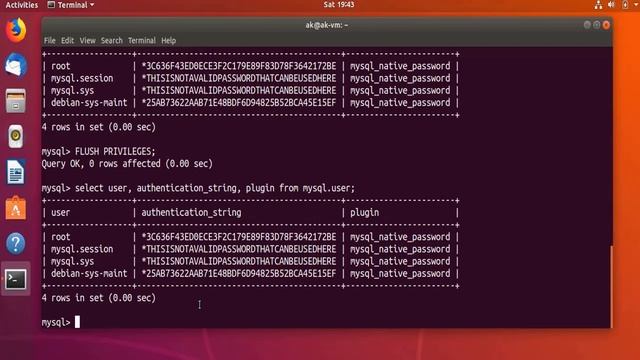The image size is (640, 360).
Task: Open the Activities overview
Action: [x=22, y=5]
